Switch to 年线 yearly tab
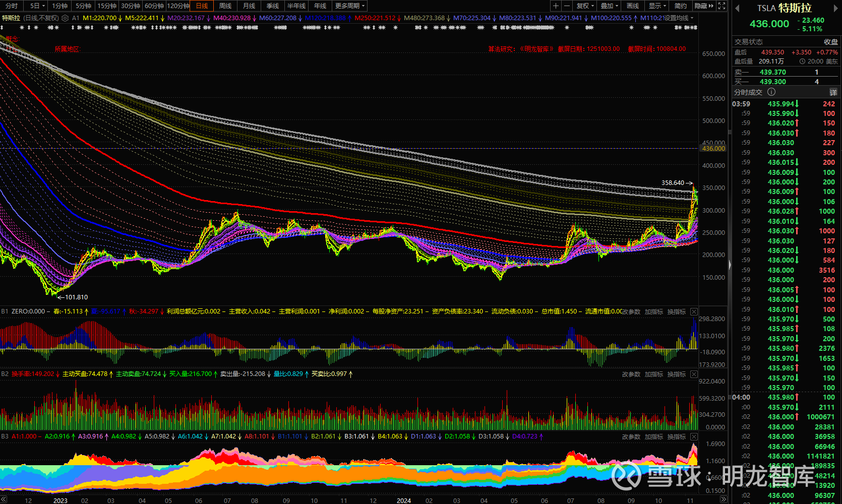The image size is (842, 504). (320, 6)
